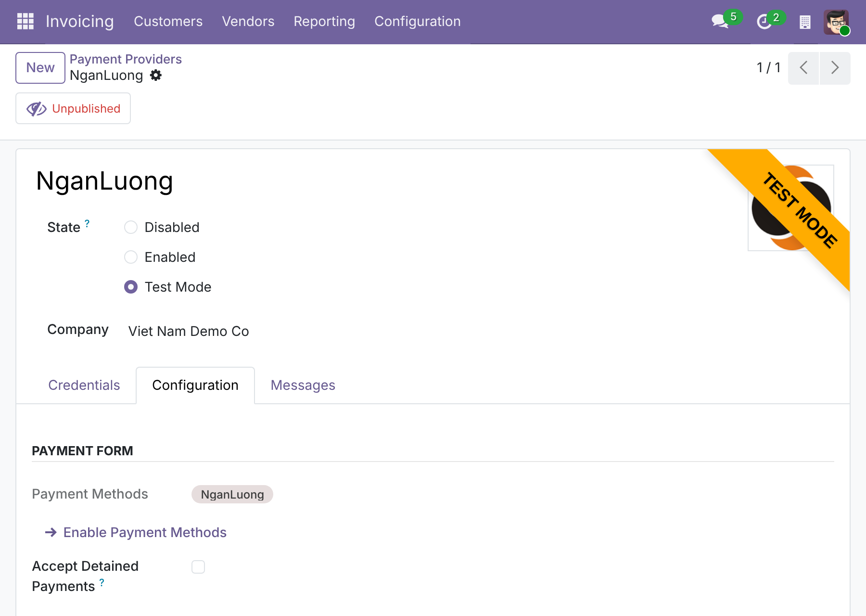Switch to the Messages tab

click(x=303, y=385)
